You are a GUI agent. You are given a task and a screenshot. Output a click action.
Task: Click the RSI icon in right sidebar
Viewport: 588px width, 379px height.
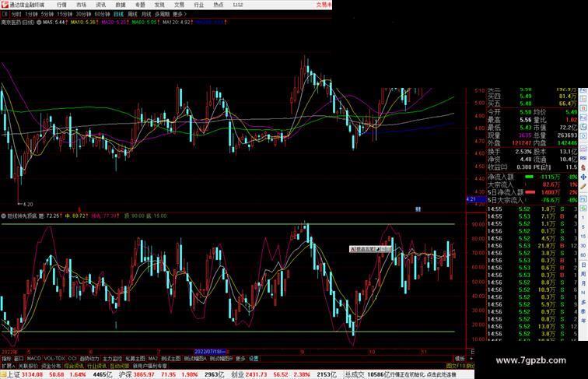click(583, 158)
